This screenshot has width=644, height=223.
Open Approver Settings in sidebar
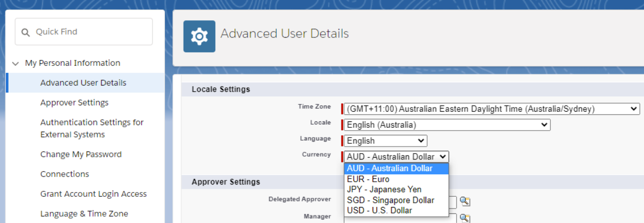pyautogui.click(x=74, y=103)
